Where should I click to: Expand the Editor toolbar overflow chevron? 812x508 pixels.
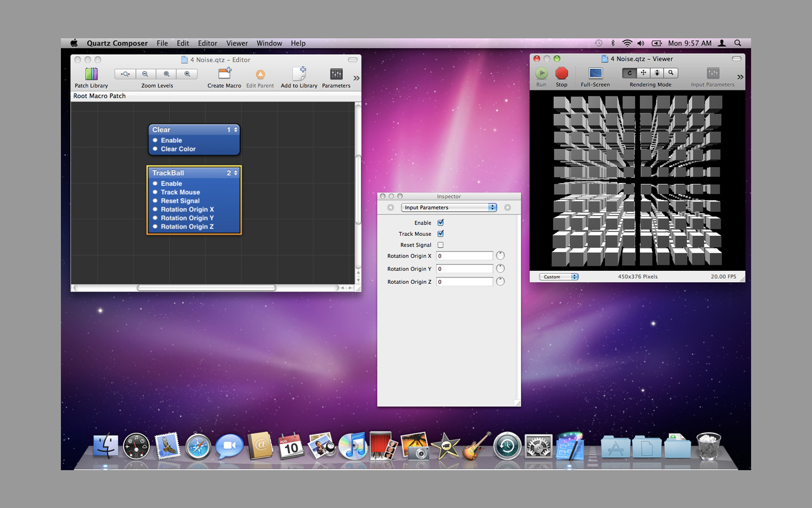click(x=356, y=78)
